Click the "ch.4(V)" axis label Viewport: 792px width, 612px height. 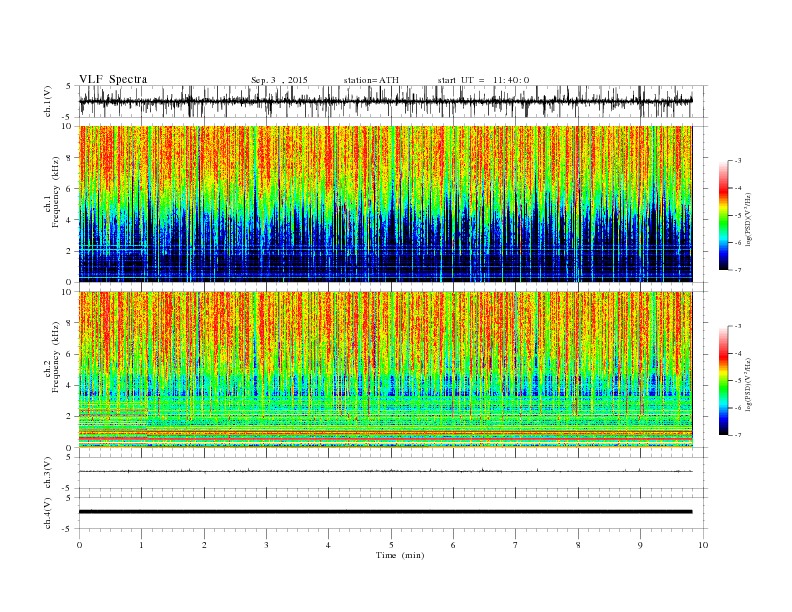click(48, 513)
